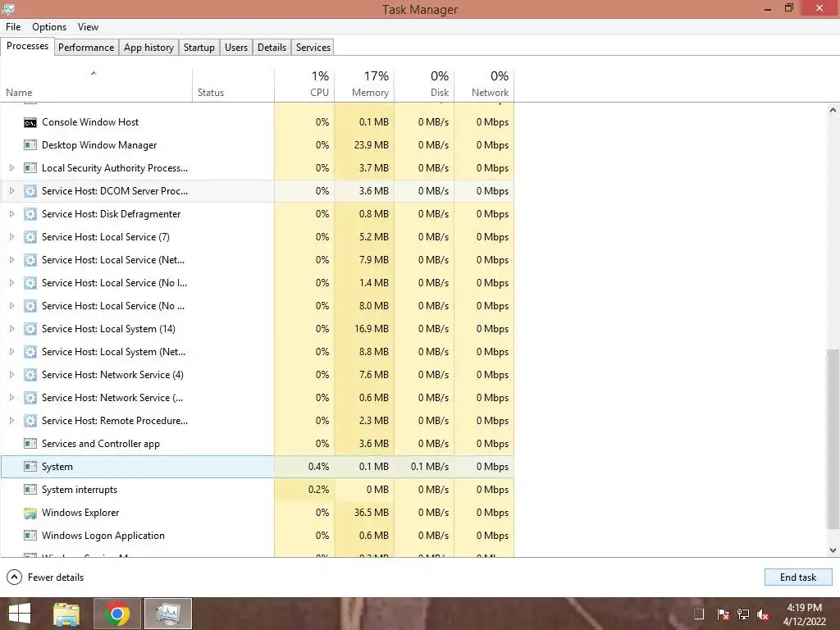Click the System interrupts icon
The height and width of the screenshot is (630, 840).
click(x=30, y=490)
